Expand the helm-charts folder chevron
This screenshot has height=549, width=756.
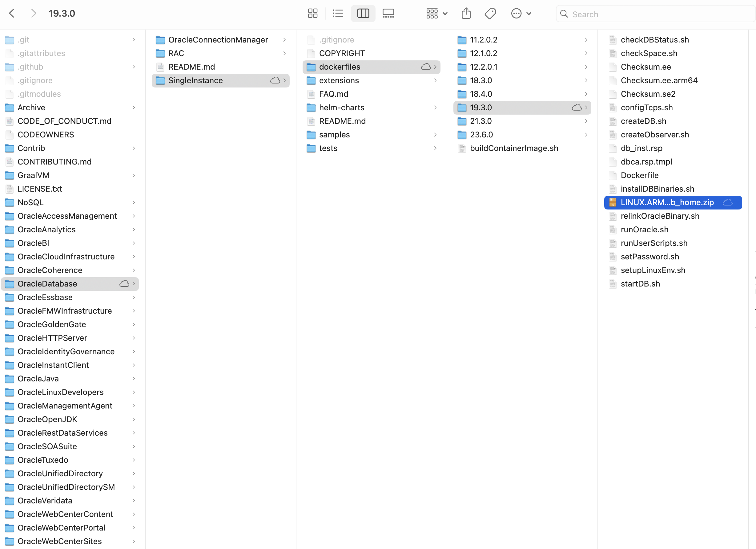(x=435, y=108)
